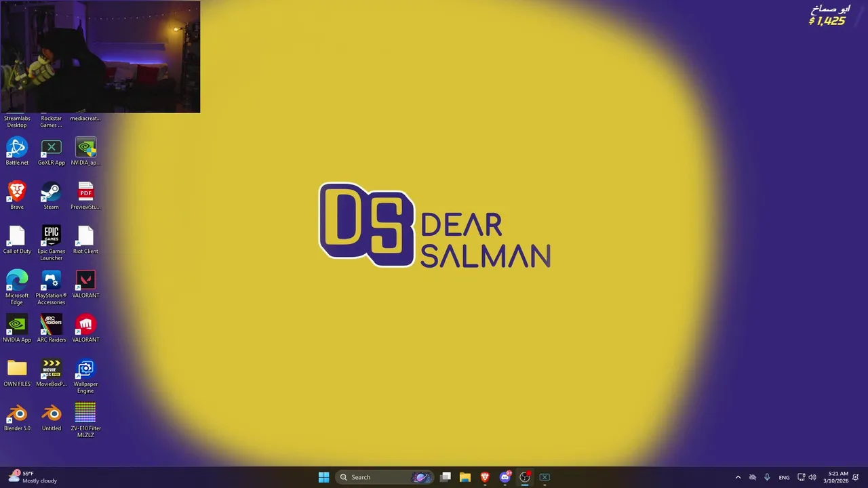Click the disconnected network tray icon
The width and height of the screenshot is (868, 488).
click(x=753, y=477)
